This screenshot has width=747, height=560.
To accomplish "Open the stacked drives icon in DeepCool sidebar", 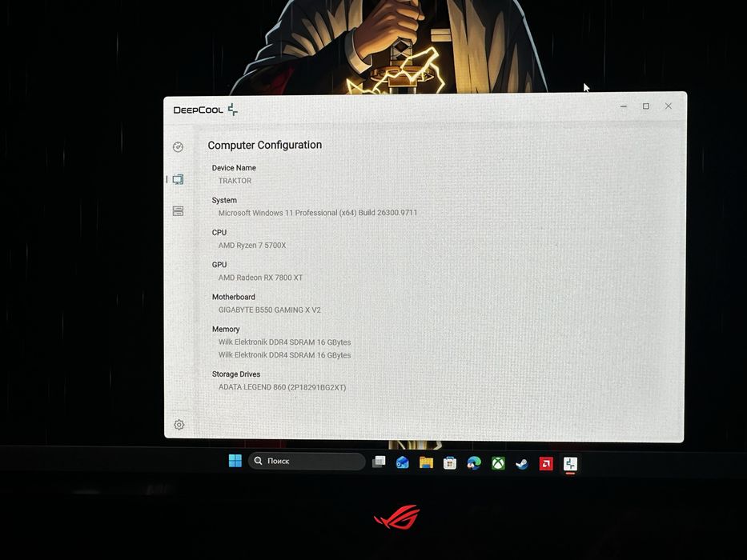I will click(x=179, y=211).
